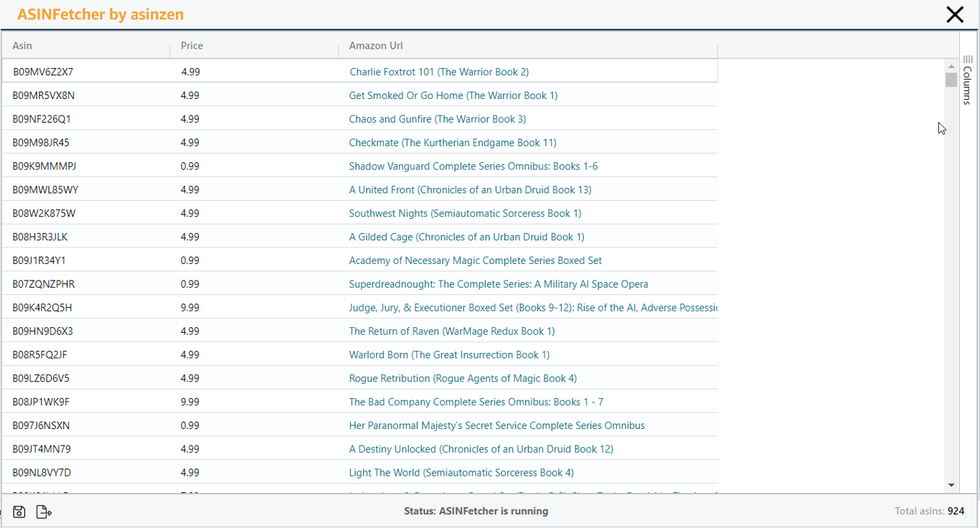Open Southwest Nights (Semiautomatic Sorceress Book 1) link

(x=465, y=214)
